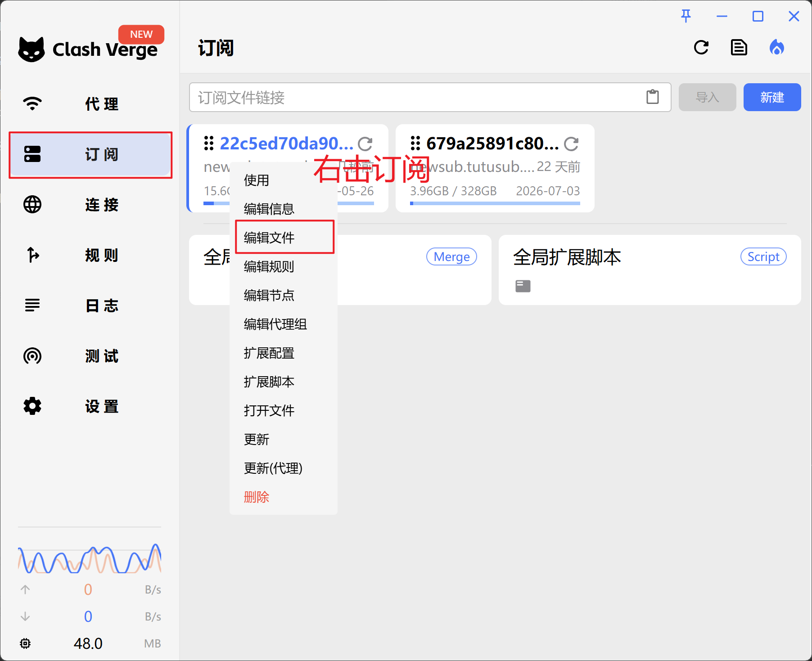Refresh the 22c5ed70da90 subscription
The height and width of the screenshot is (661, 812).
(365, 144)
